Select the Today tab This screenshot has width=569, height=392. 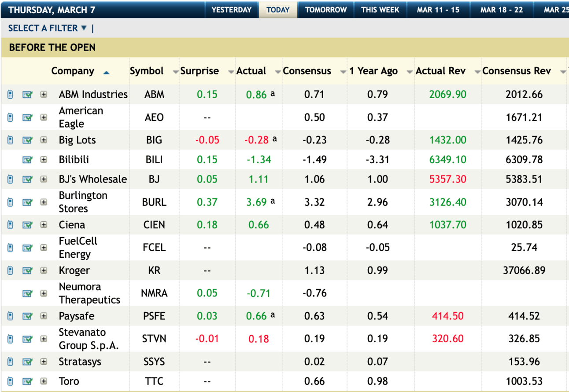pyautogui.click(x=278, y=10)
